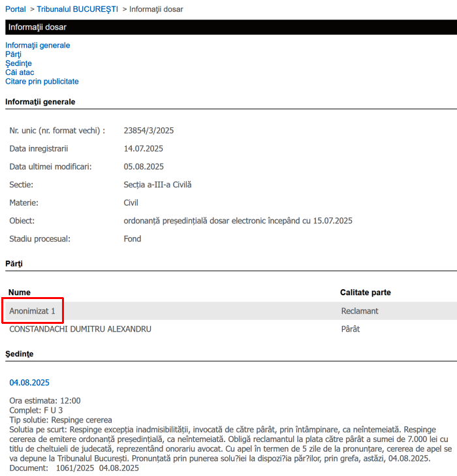
Task: Click the Data inregistrarii label
Action: coord(39,148)
